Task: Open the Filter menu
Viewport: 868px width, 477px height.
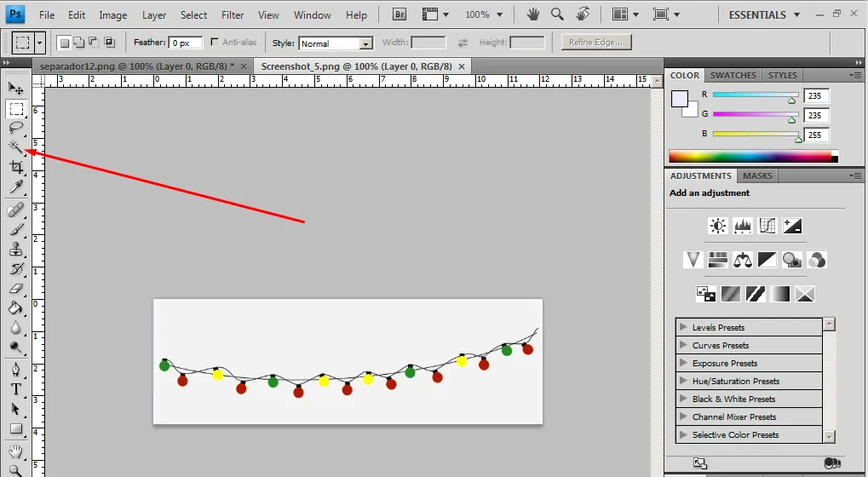Action: 233,15
